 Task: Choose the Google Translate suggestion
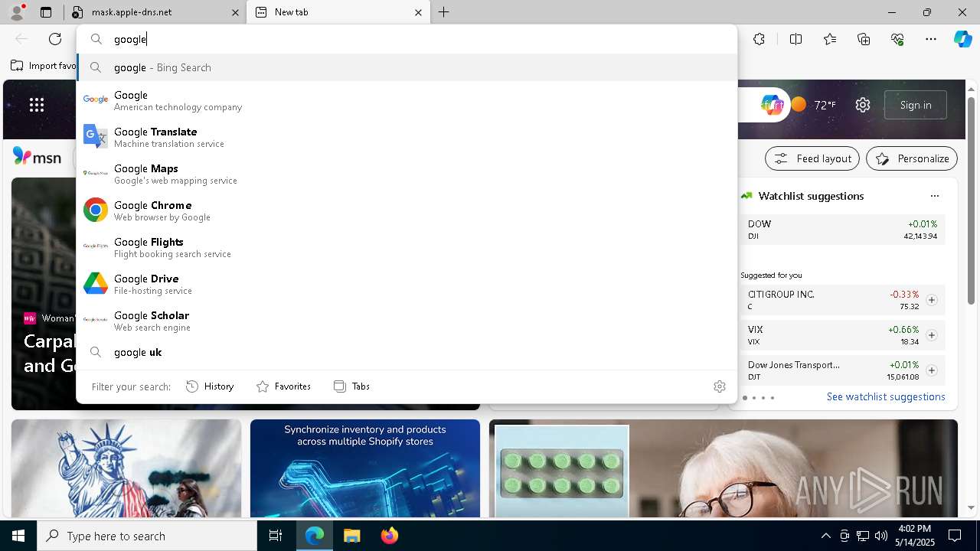coord(407,137)
